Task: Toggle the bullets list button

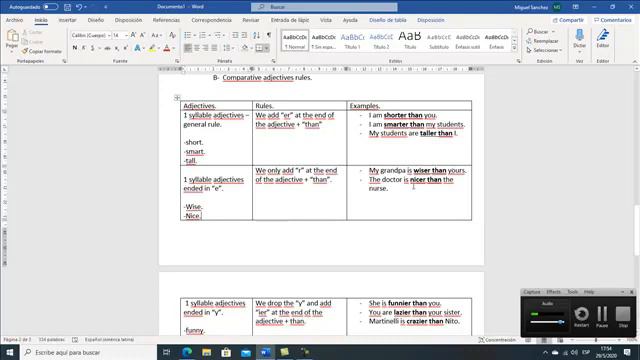Action: 187,36
